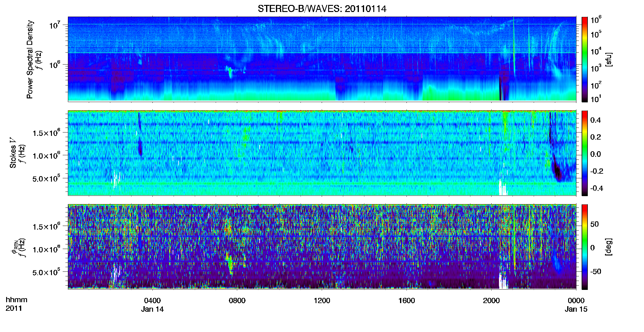Screen dimensions: 644x332
Task: Click the "50" value on degrees color bar
Action: [x=595, y=224]
